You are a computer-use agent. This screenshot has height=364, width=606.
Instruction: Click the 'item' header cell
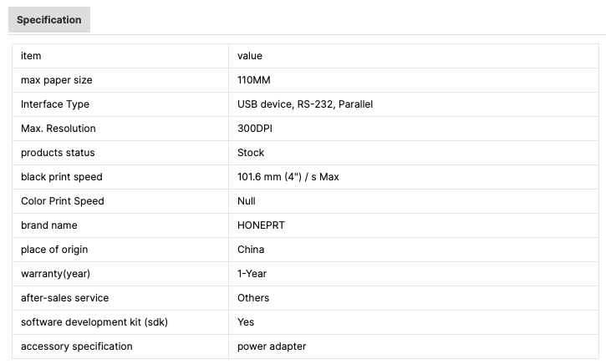[x=31, y=56]
